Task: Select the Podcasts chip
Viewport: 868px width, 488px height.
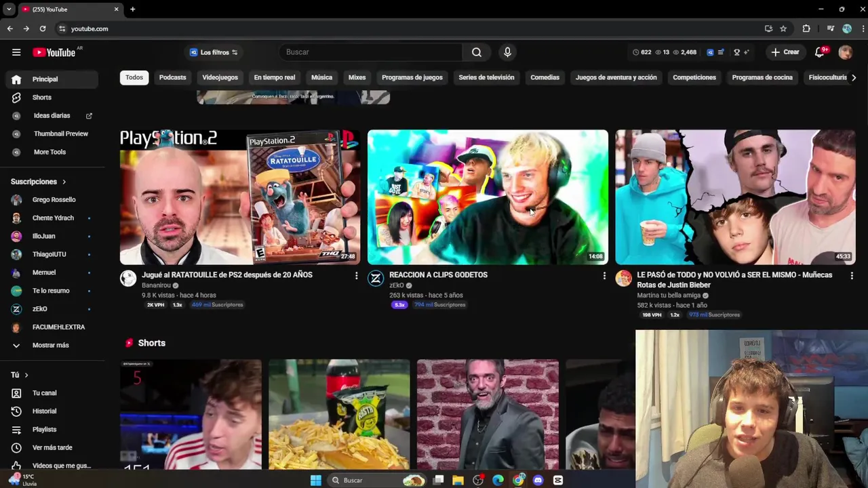Action: 172,77
